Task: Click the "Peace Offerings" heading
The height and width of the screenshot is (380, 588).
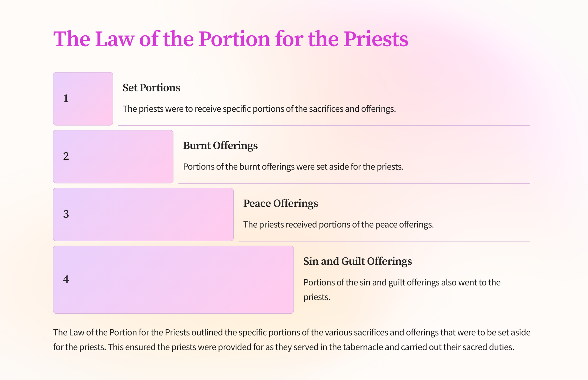Action: (281, 203)
